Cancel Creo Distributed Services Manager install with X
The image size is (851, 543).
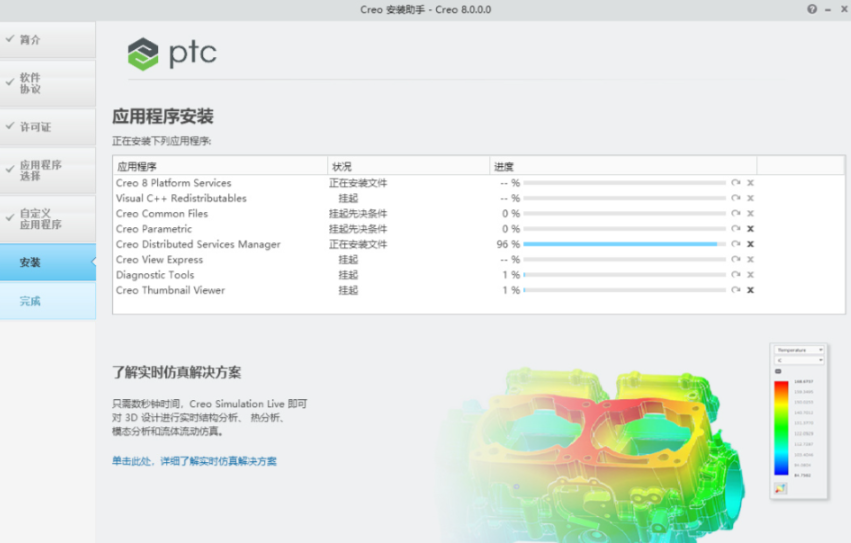(750, 244)
